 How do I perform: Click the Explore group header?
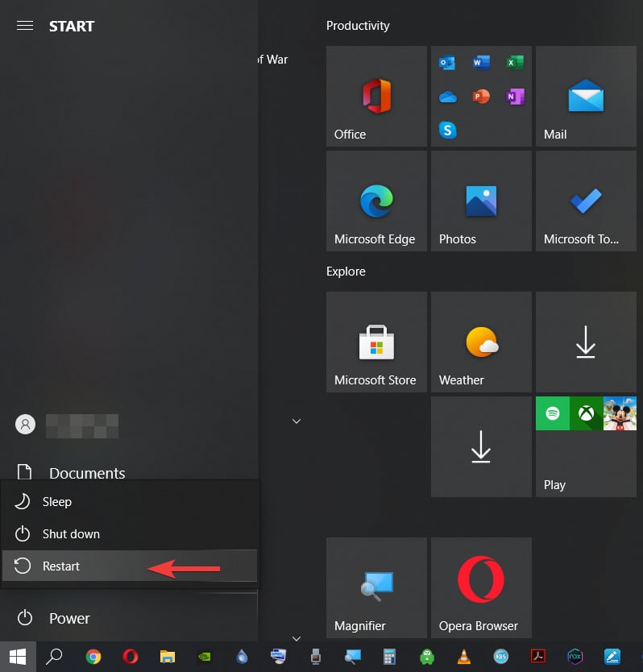point(346,272)
